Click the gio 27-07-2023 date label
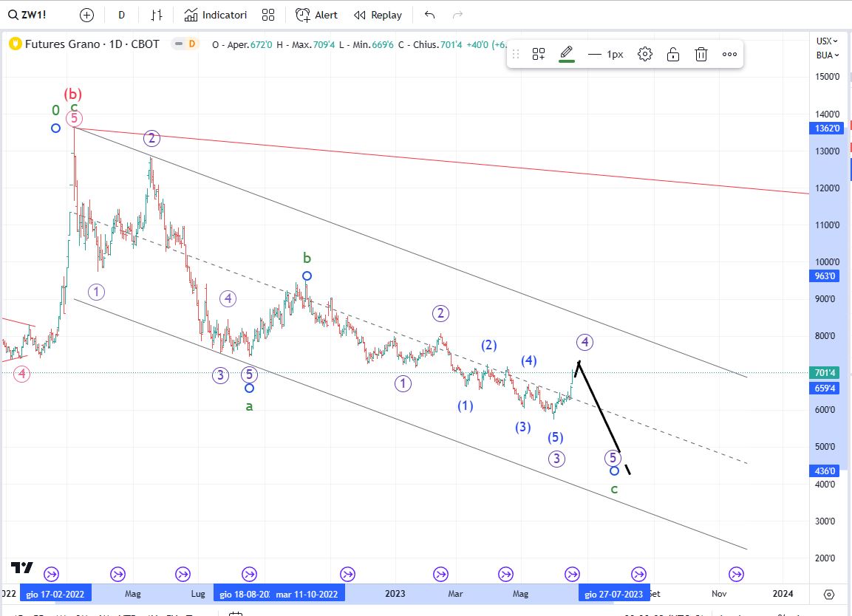Viewport: 852px width, 616px height. [614, 594]
